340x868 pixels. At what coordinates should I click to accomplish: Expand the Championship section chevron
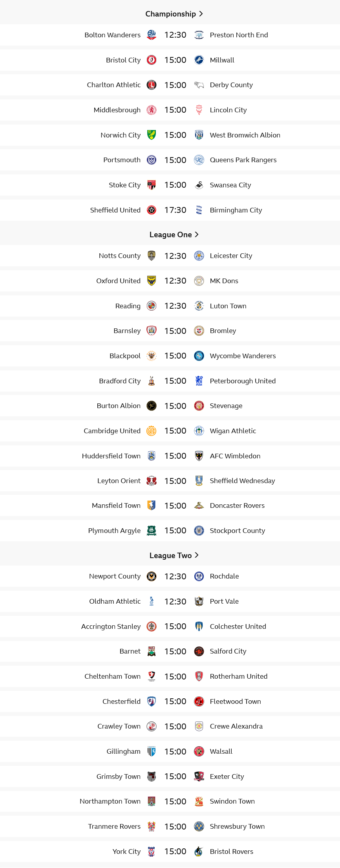pyautogui.click(x=201, y=14)
